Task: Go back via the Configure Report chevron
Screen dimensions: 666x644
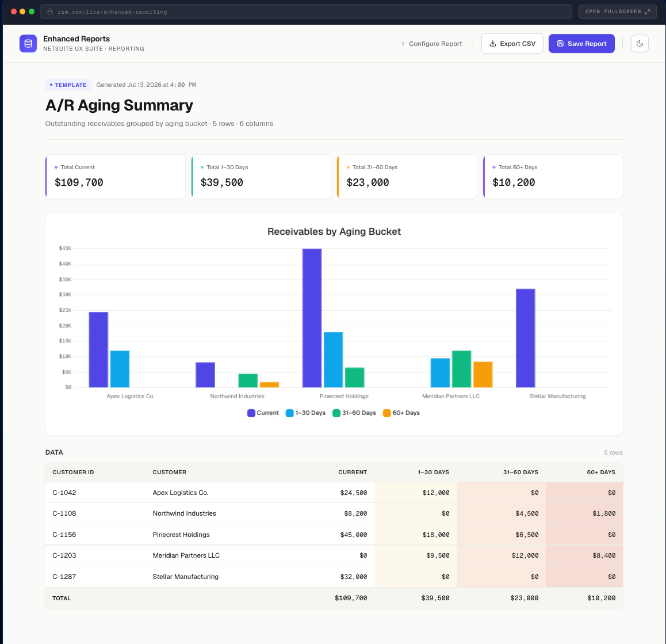Action: pyautogui.click(x=403, y=43)
